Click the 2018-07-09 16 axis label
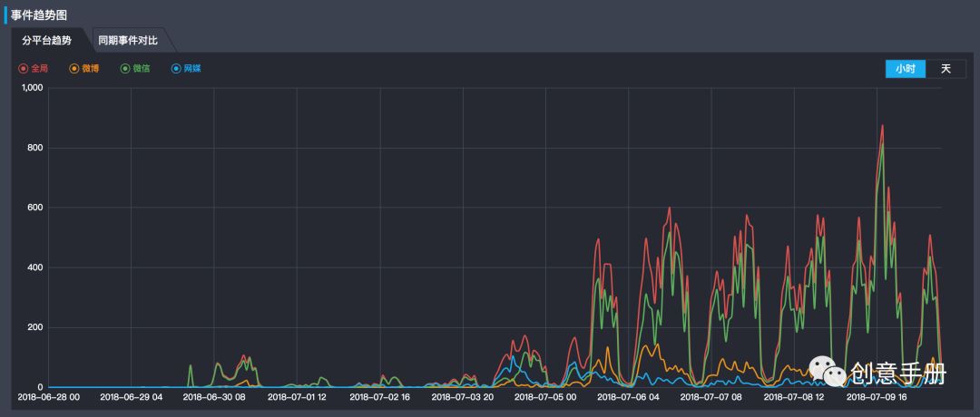Screen dimensions: 980x417 point(877,396)
